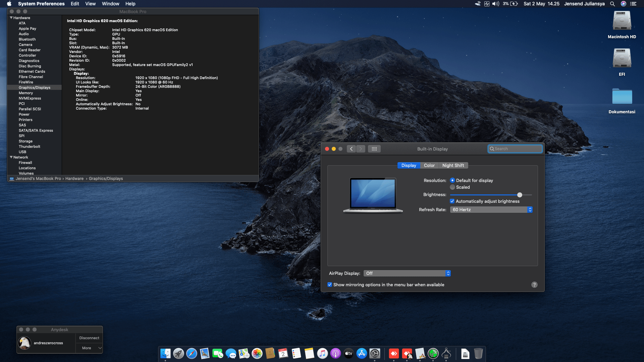Toggle Automatically adjust brightness checkbox
Viewport: 644px width, 362px height.
(452, 201)
